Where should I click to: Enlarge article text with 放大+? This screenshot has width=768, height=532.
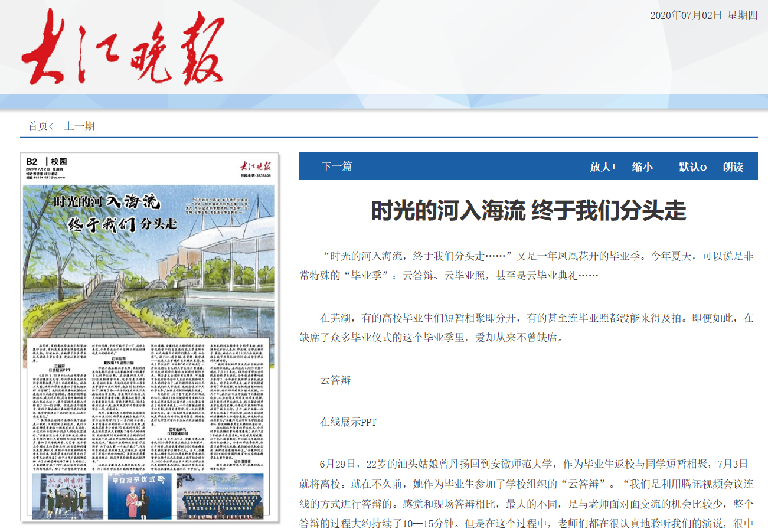coord(603,167)
